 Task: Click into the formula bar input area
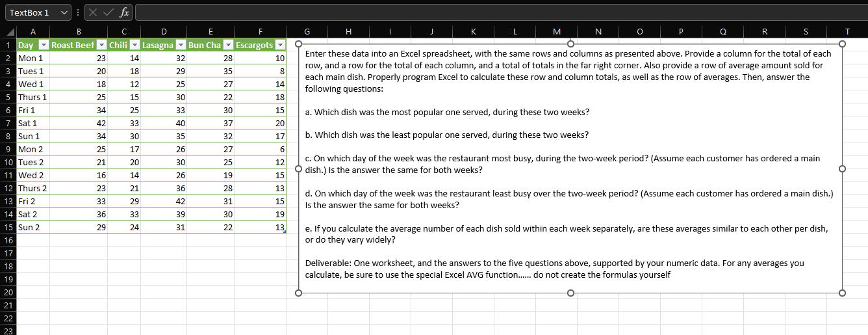(x=500, y=12)
